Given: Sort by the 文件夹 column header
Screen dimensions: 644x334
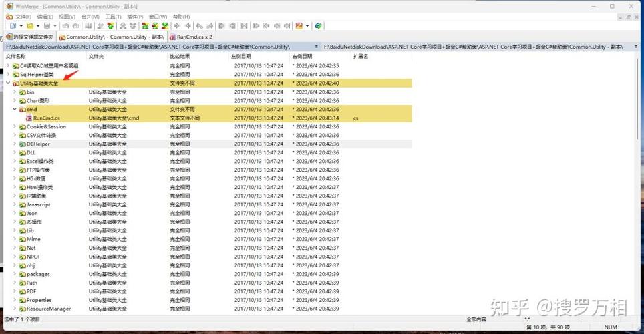Looking at the screenshot, I should point(127,57).
